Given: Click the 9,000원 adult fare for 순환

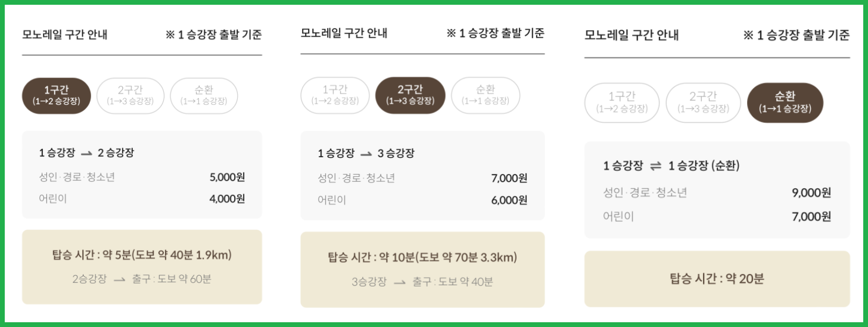Looking at the screenshot, I should click(x=811, y=192).
